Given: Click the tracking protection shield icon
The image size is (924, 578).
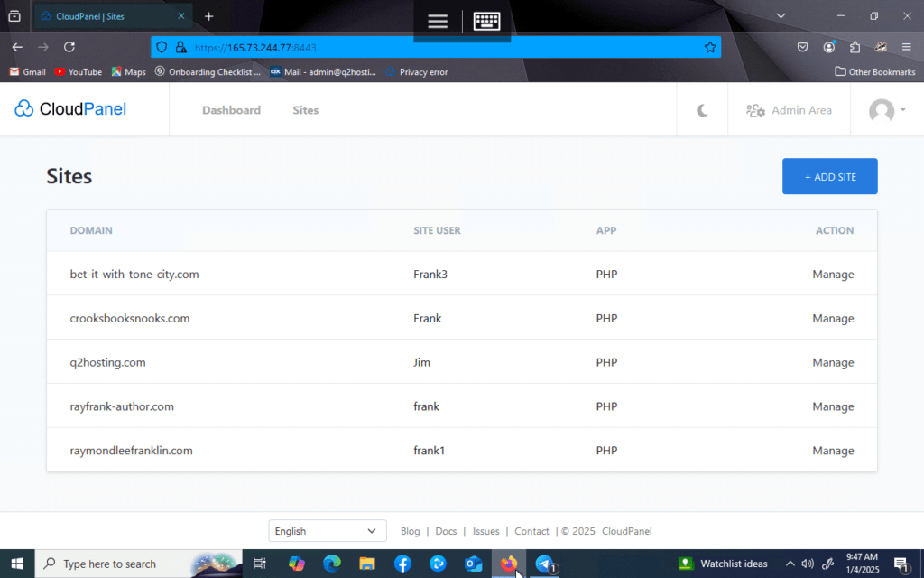Looking at the screenshot, I should click(x=162, y=47).
